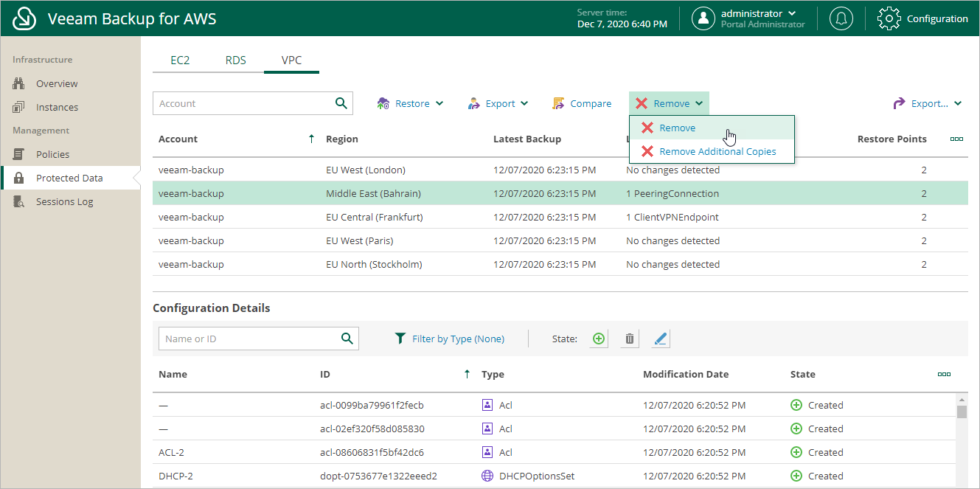Open Policies in the sidebar
This screenshot has width=980, height=489.
click(52, 154)
